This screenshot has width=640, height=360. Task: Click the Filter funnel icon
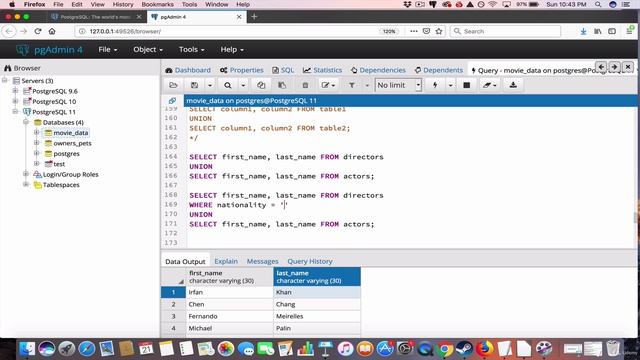point(351,85)
